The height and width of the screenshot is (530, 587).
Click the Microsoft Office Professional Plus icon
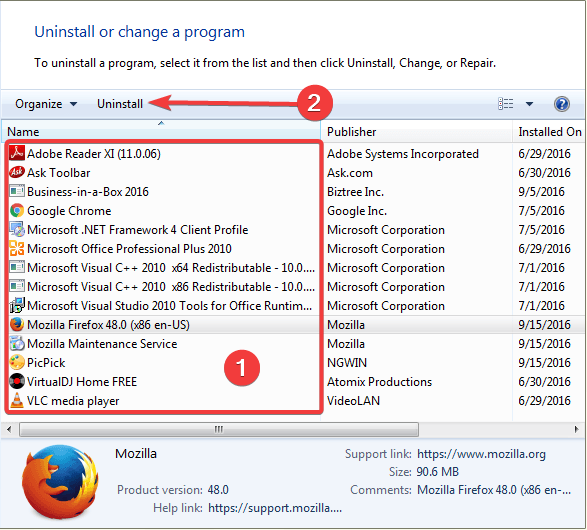click(x=17, y=249)
